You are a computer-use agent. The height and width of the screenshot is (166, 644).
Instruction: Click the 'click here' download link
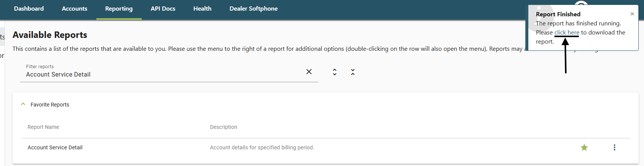click(567, 33)
